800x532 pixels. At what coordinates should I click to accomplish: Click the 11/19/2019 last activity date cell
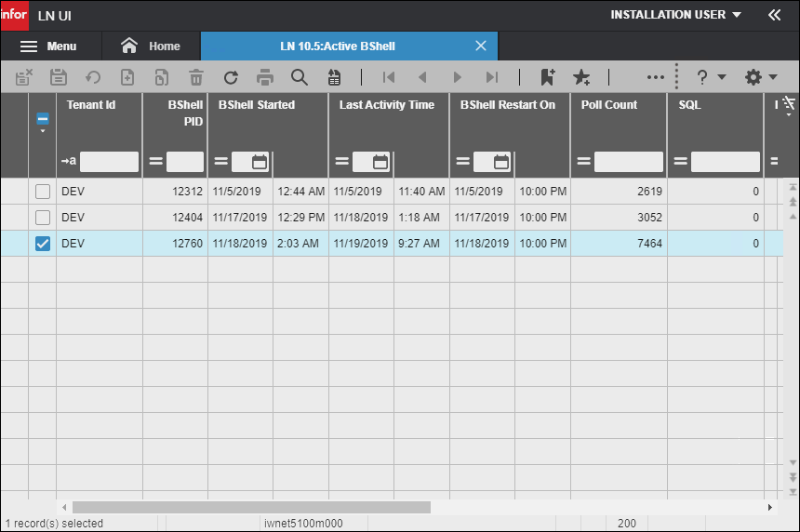[x=361, y=244]
